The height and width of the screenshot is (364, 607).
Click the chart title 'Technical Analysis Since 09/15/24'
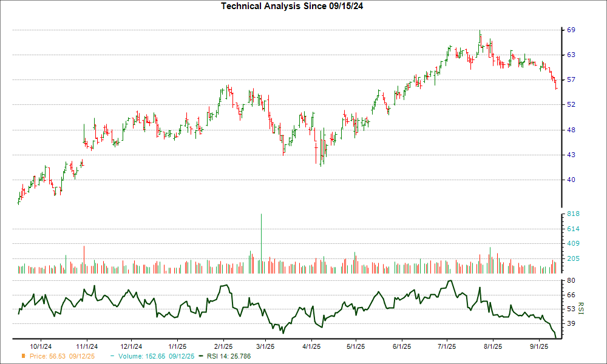292,6
